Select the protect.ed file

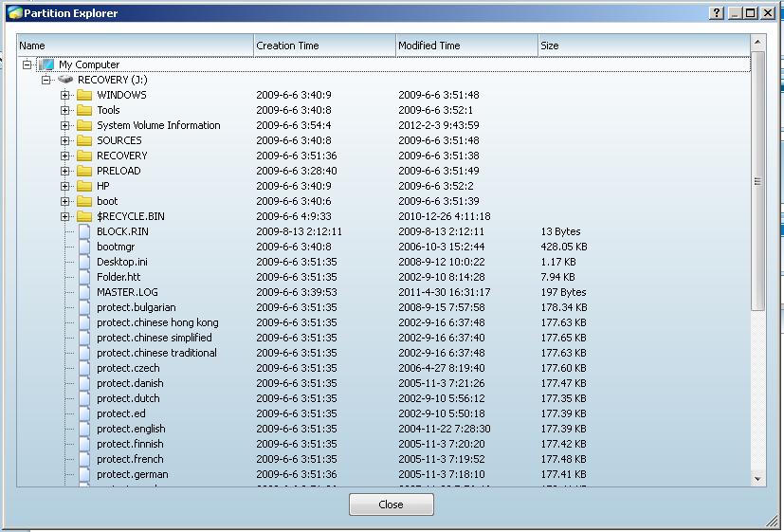tap(121, 413)
